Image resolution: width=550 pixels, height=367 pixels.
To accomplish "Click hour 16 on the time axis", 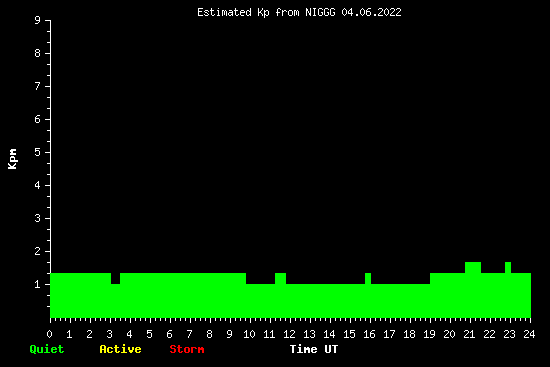I will [x=369, y=334].
